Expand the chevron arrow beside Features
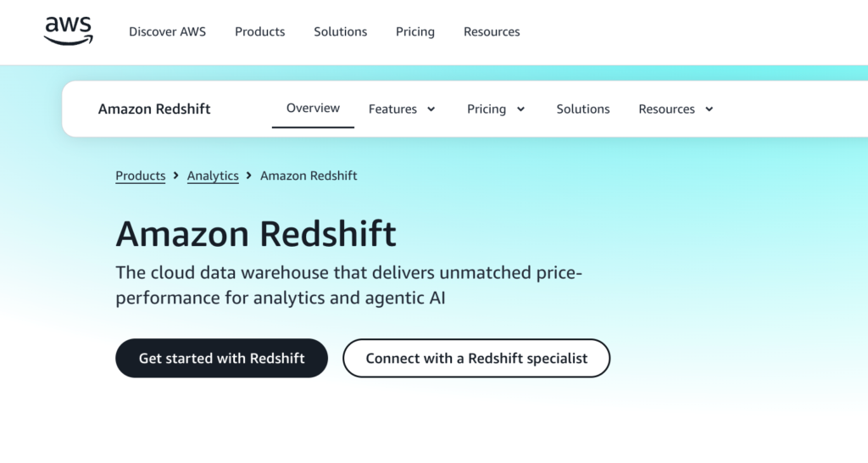The height and width of the screenshot is (463, 868). 431,109
